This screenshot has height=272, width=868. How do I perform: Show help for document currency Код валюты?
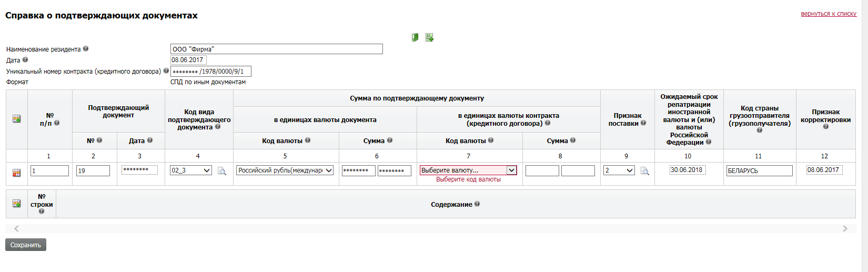tap(308, 140)
